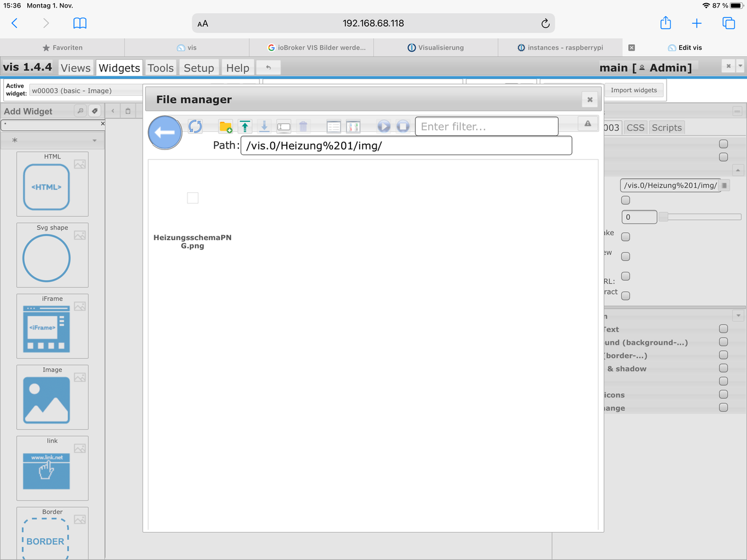Click the download file icon
The image size is (747, 560).
(x=264, y=127)
